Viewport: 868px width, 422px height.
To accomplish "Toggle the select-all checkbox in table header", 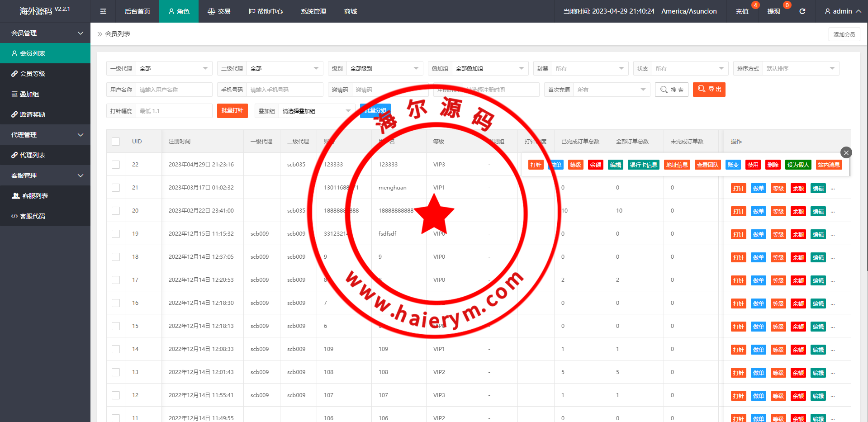I will 116,142.
